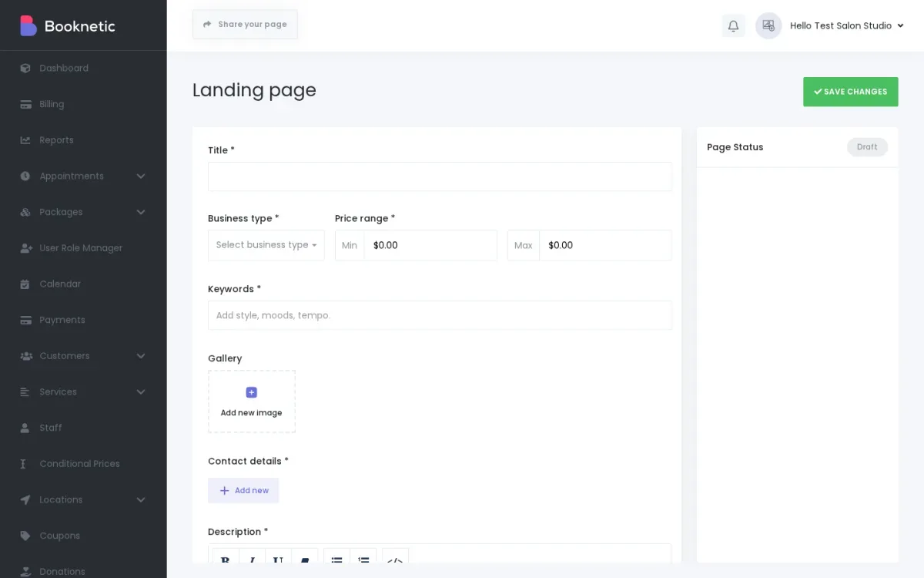The image size is (924, 578).
Task: Click the Calendar icon in sidebar
Action: tap(25, 284)
